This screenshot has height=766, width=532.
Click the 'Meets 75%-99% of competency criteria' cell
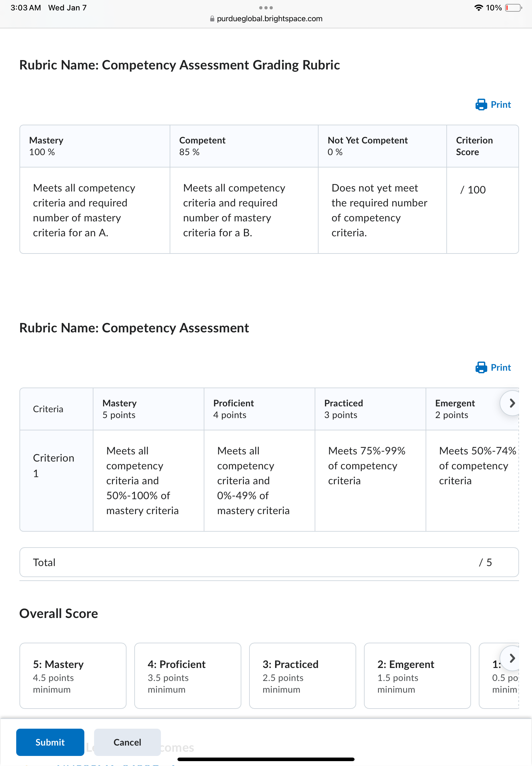[x=370, y=481]
